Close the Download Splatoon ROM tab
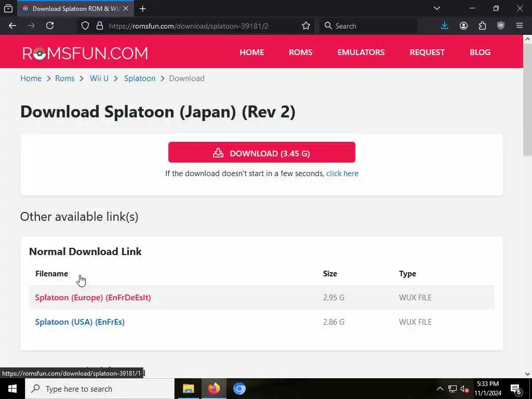Viewport: 532px width, 399px height. pyautogui.click(x=126, y=8)
